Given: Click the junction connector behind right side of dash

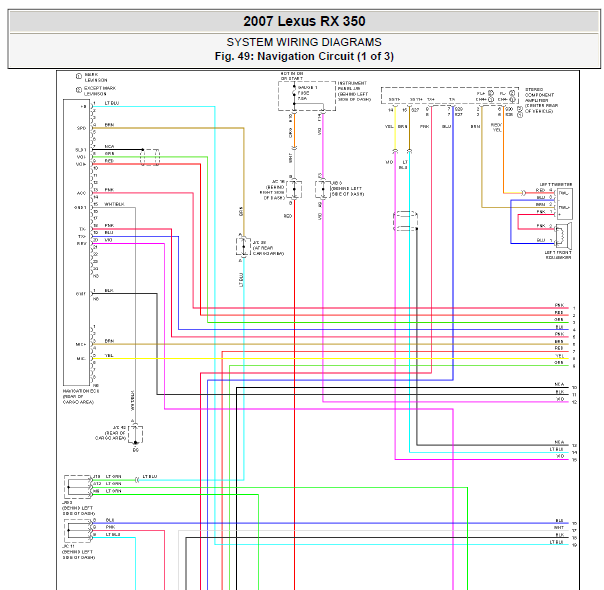Looking at the screenshot, I should point(294,189).
